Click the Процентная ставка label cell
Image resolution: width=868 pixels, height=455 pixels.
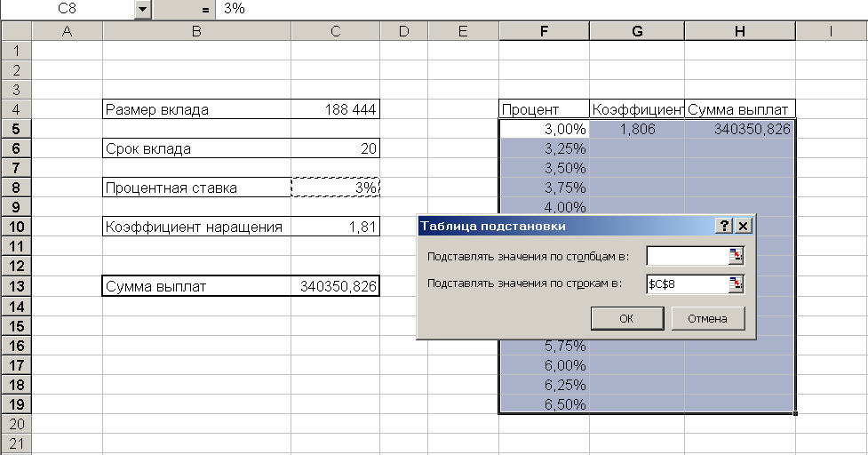196,188
